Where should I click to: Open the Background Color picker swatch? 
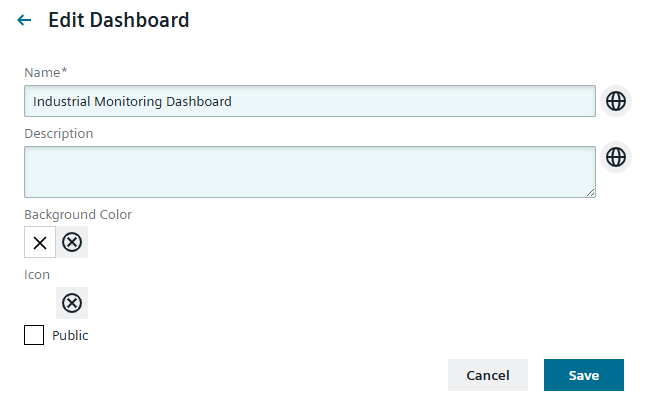pos(40,242)
